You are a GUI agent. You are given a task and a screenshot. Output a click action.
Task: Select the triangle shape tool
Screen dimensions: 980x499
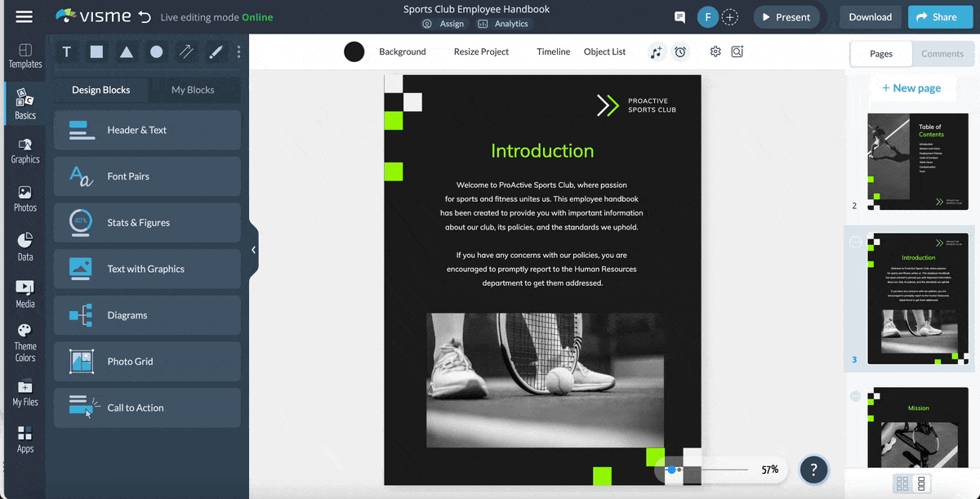click(125, 51)
